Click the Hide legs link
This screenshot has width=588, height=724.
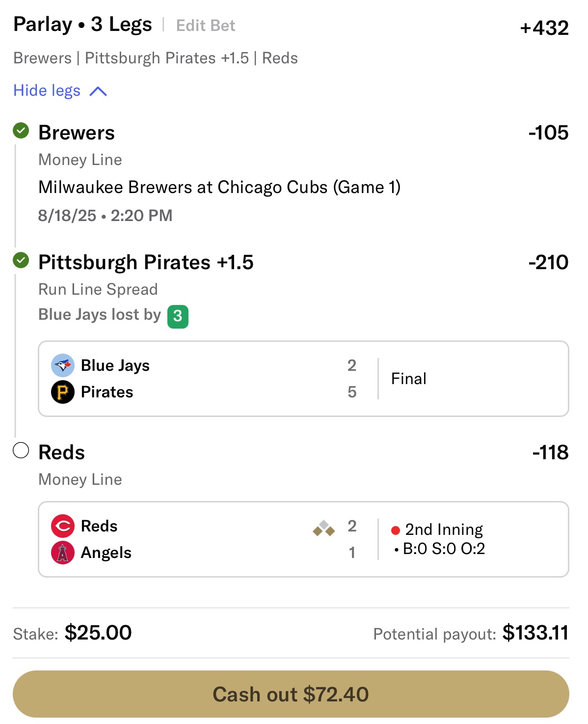pyautogui.click(x=47, y=91)
